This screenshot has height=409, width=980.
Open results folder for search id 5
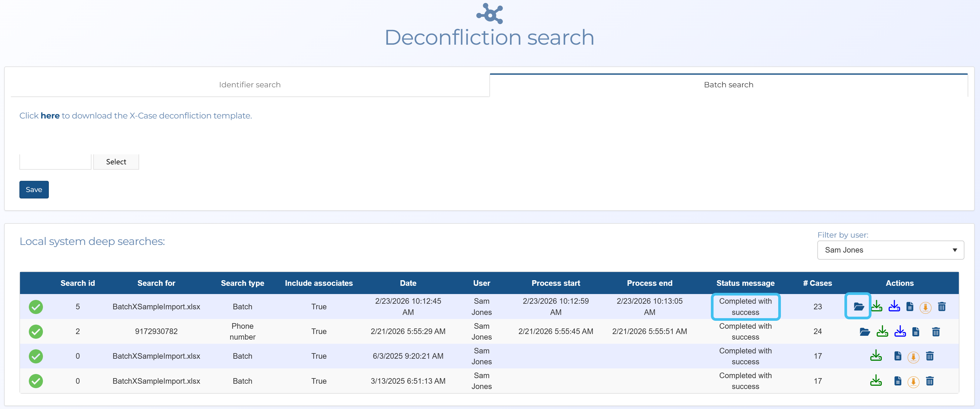[858, 306]
